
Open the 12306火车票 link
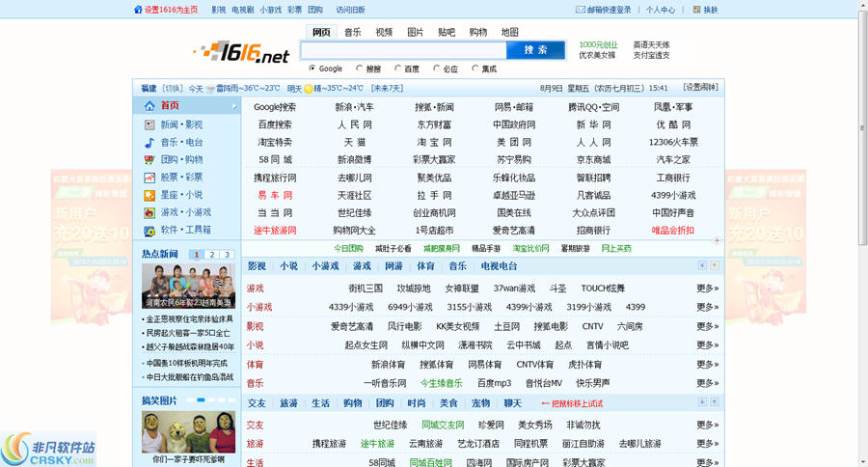coord(673,143)
